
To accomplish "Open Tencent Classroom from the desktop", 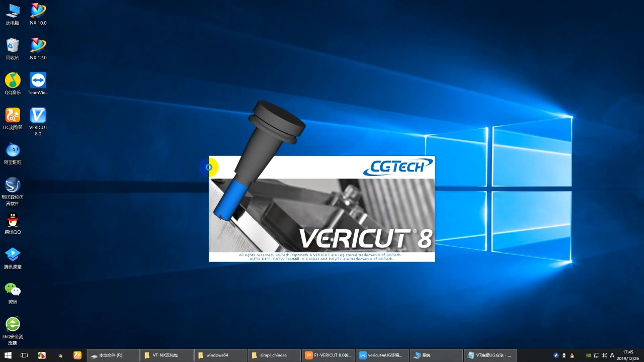I will [13, 256].
